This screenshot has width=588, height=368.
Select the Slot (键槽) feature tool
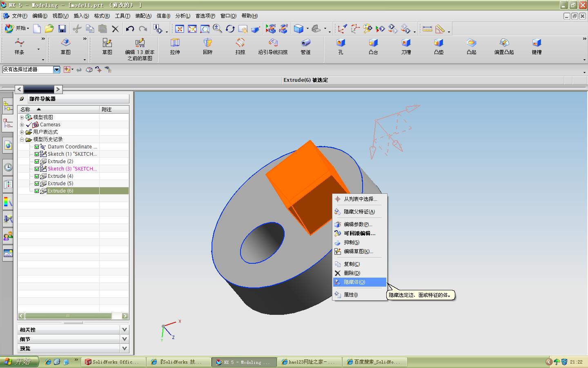point(537,47)
